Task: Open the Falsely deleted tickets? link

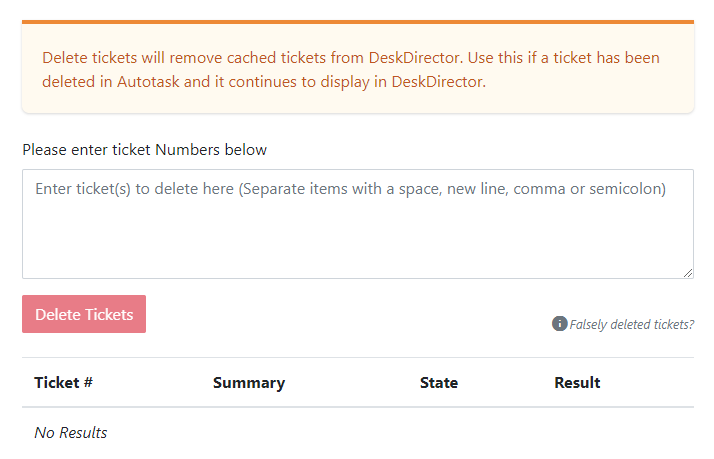Action: pos(632,325)
